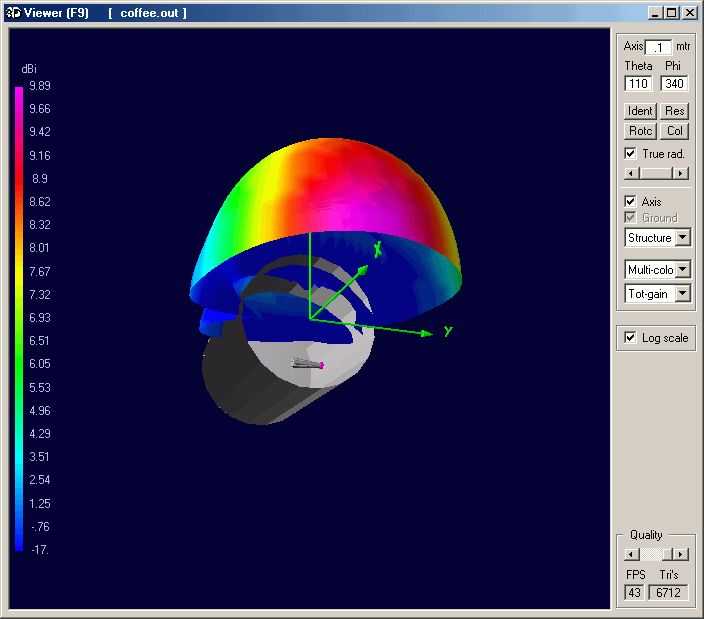704x619 pixels.
Task: Click the magenta feed point marker
Action: pos(321,365)
